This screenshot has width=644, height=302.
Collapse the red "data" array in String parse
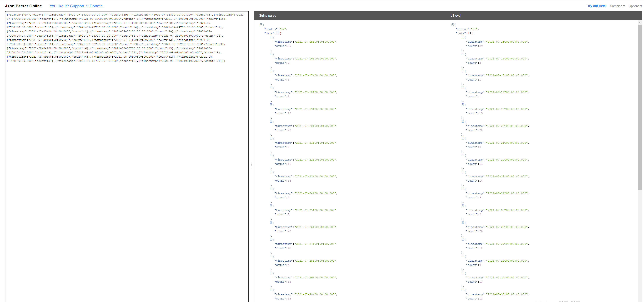[277, 33]
